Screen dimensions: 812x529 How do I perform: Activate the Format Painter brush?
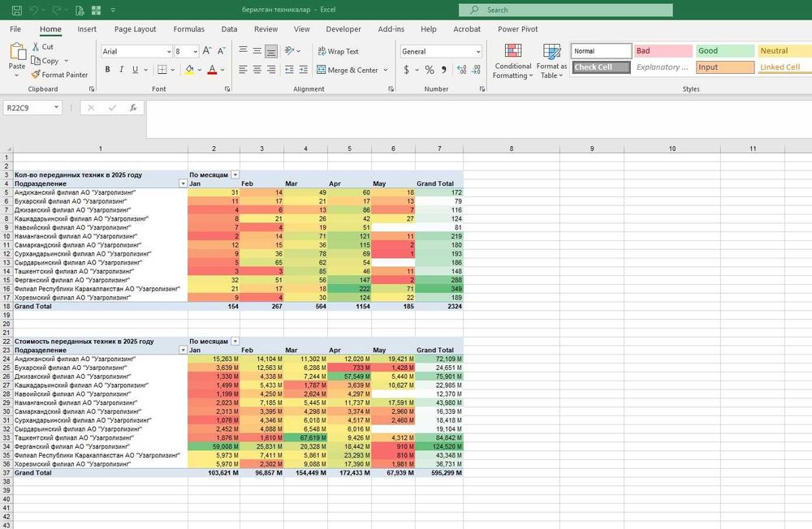point(36,75)
